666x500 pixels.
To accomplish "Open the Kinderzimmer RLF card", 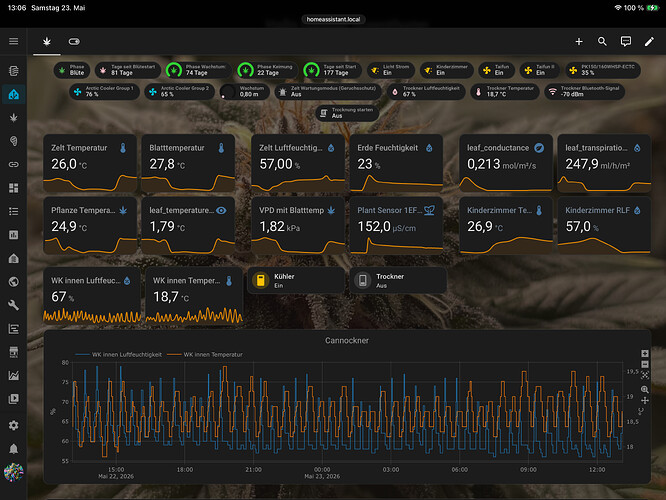I will (604, 226).
